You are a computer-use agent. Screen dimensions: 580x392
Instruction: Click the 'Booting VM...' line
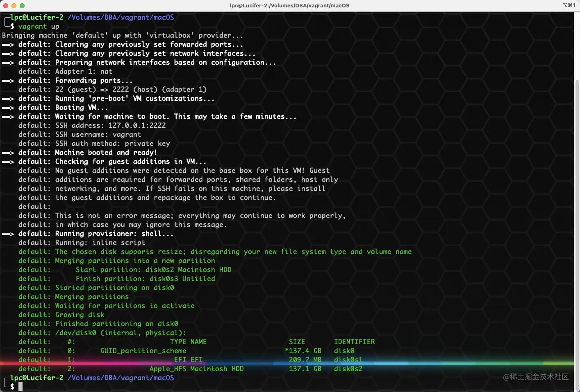pyautogui.click(x=55, y=108)
